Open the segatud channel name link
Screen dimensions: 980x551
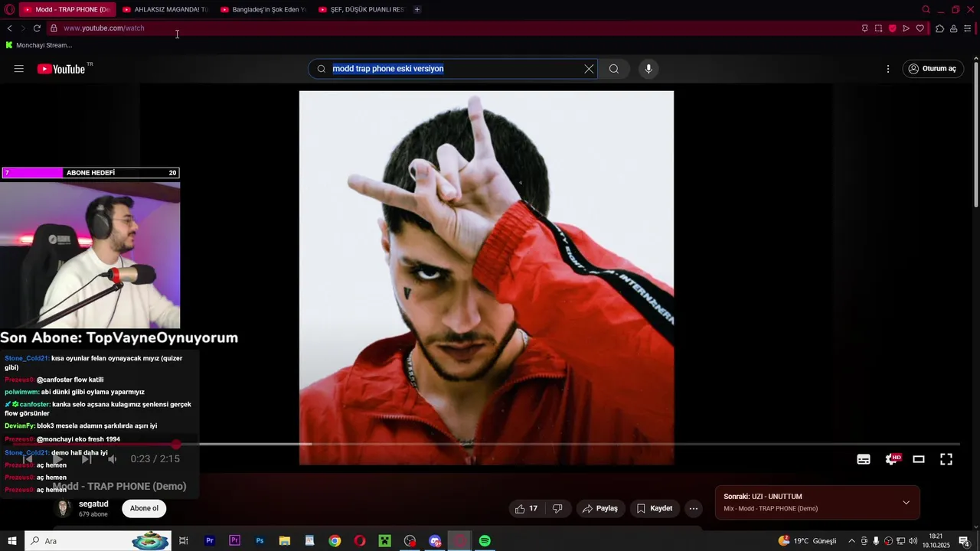(93, 504)
